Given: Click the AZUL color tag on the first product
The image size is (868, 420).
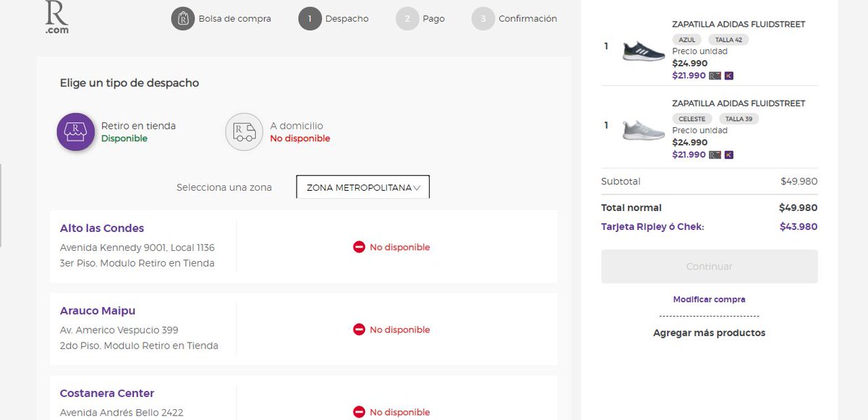Looking at the screenshot, I should tap(686, 40).
